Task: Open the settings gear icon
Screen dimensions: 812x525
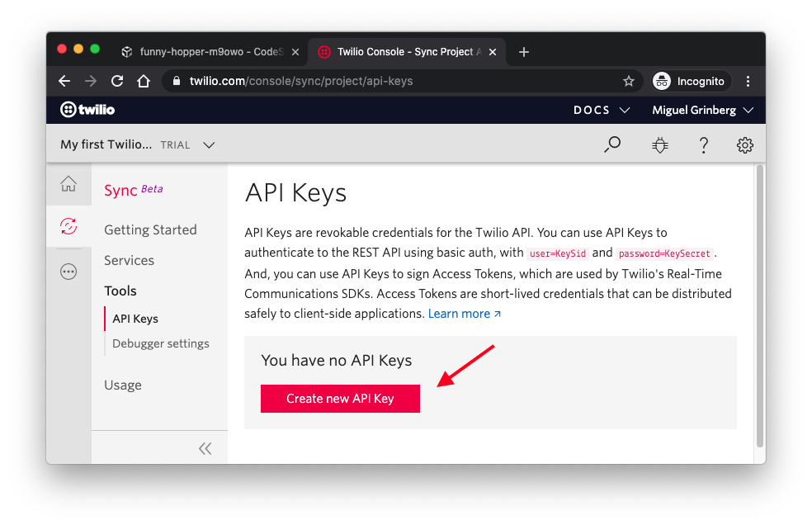Action: coord(744,144)
